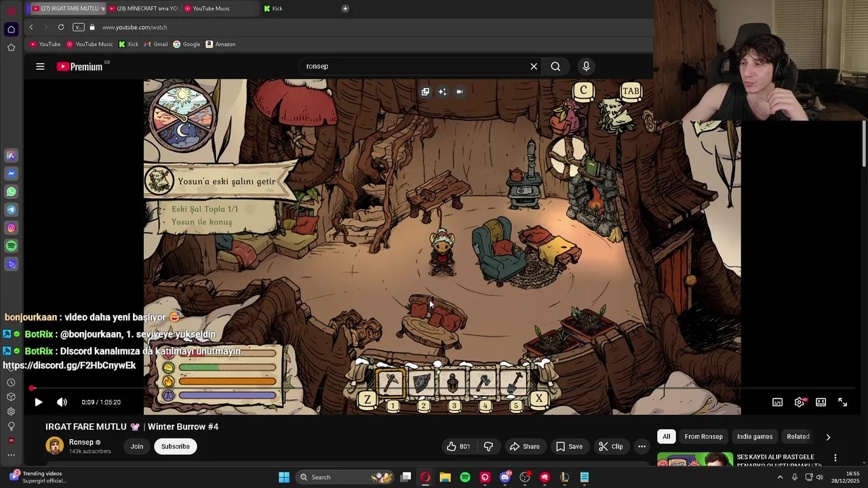Open Opera bookmarks star in sidebar
This screenshot has width=868, height=488.
tap(11, 47)
